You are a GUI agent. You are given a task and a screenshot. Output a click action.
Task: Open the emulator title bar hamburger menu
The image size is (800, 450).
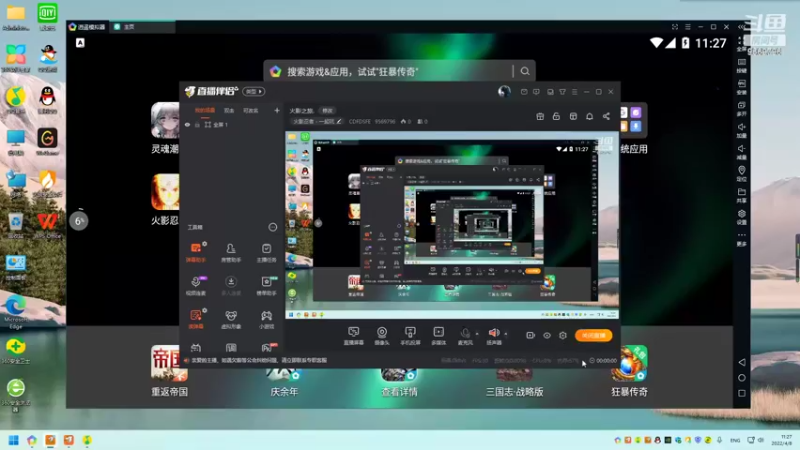tap(687, 27)
